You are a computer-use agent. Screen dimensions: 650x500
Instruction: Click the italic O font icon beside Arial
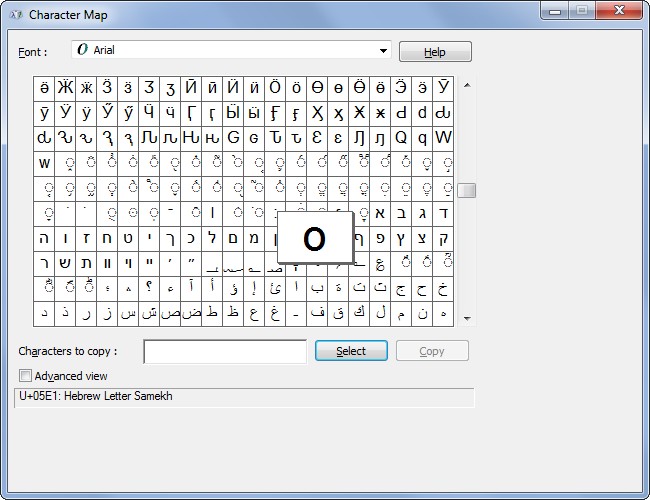coord(82,50)
